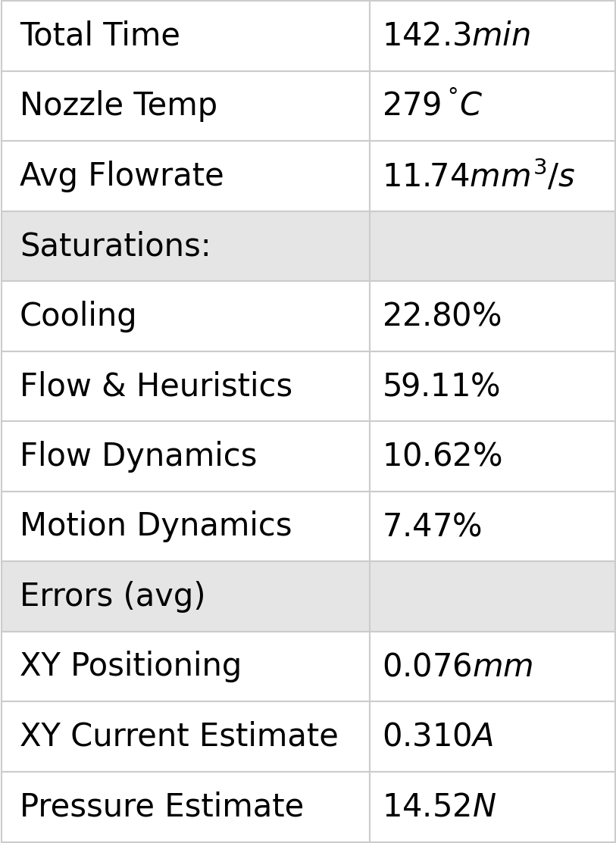Click the Cooling row label

(x=77, y=316)
